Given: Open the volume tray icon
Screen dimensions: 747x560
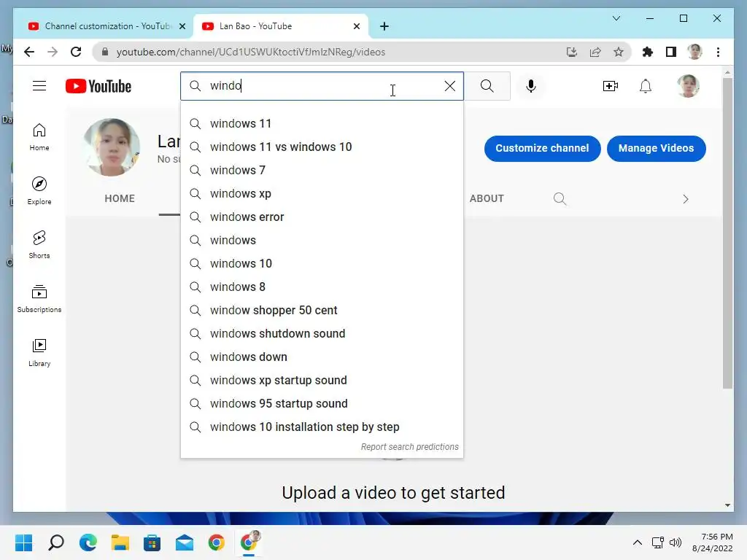Looking at the screenshot, I should pyautogui.click(x=676, y=542).
